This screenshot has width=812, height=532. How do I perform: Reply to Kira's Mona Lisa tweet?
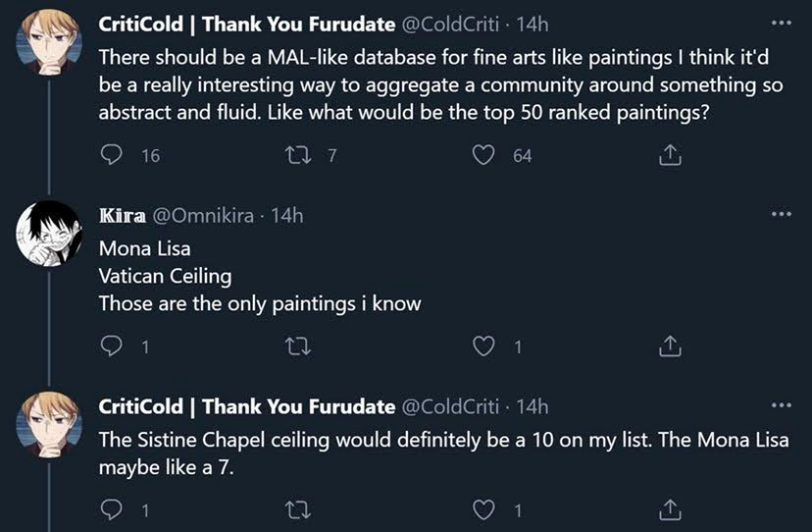113,346
